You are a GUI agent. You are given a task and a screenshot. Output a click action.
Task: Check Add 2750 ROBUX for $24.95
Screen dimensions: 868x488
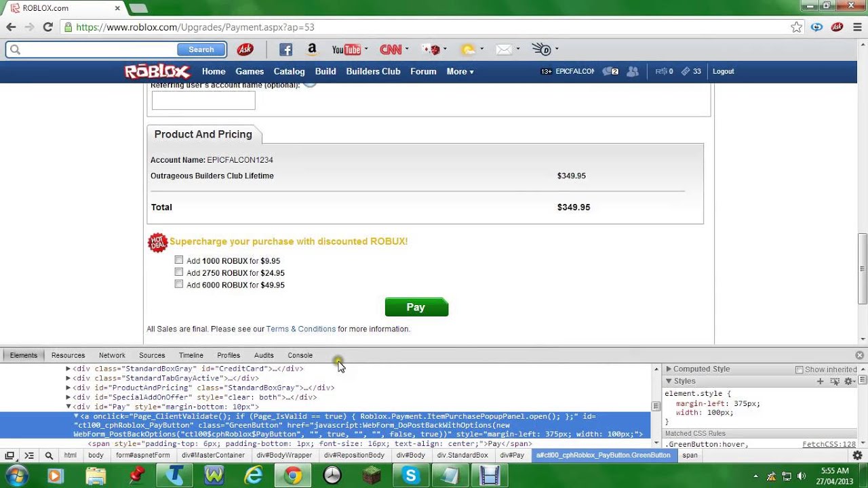pyautogui.click(x=179, y=272)
